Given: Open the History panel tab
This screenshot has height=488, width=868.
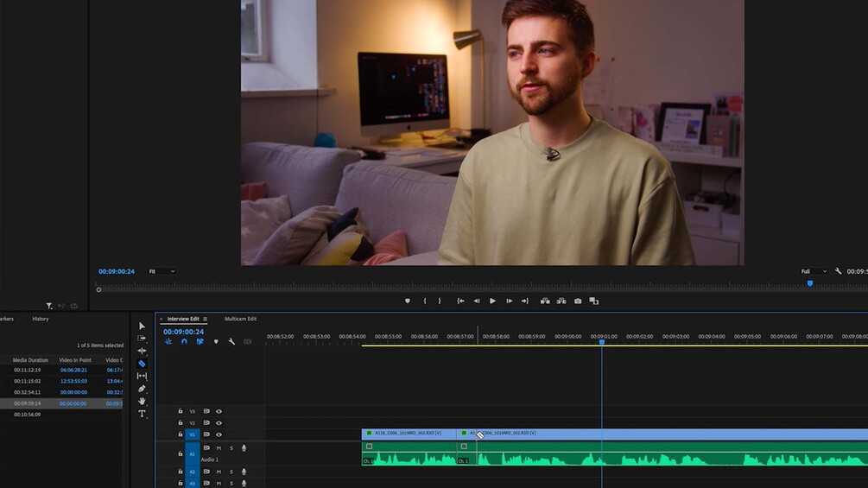Looking at the screenshot, I should (41, 319).
